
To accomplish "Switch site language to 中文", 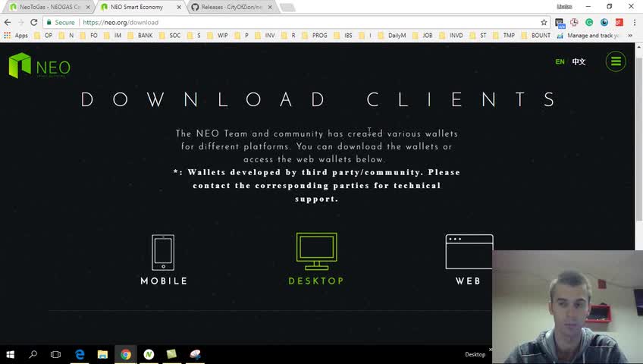I will [579, 62].
